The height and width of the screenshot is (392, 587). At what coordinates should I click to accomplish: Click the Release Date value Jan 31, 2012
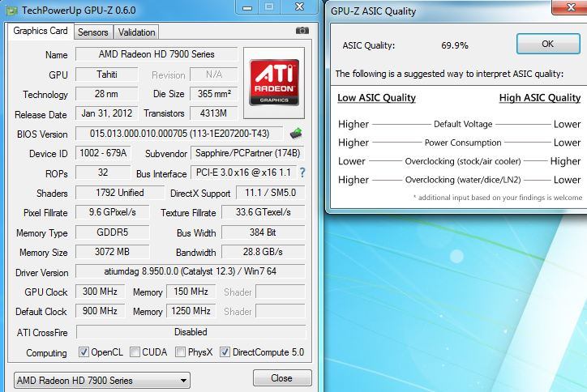[x=107, y=113]
